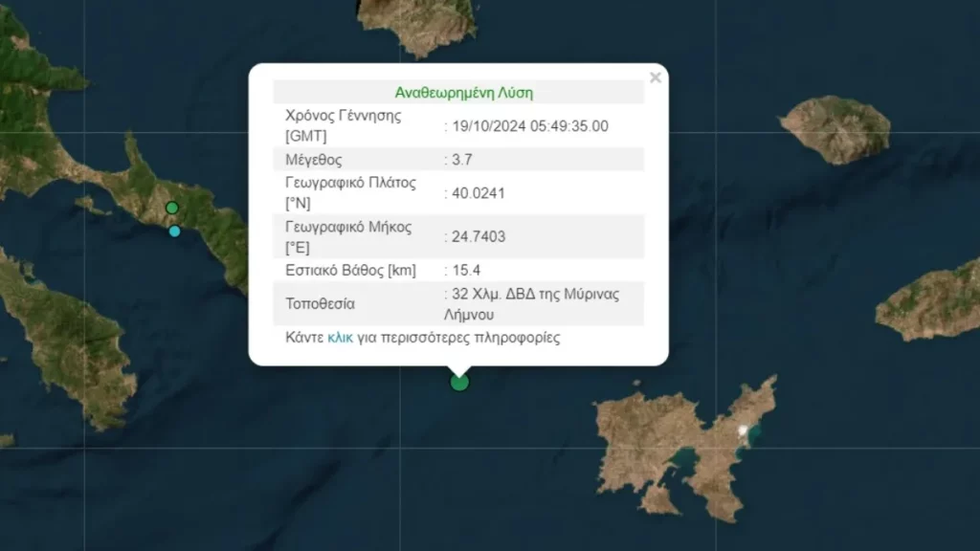Close the earthquake info popup

pyautogui.click(x=656, y=78)
